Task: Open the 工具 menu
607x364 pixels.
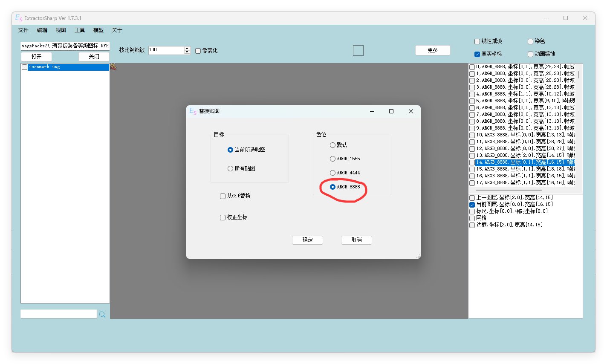Action: (x=80, y=30)
